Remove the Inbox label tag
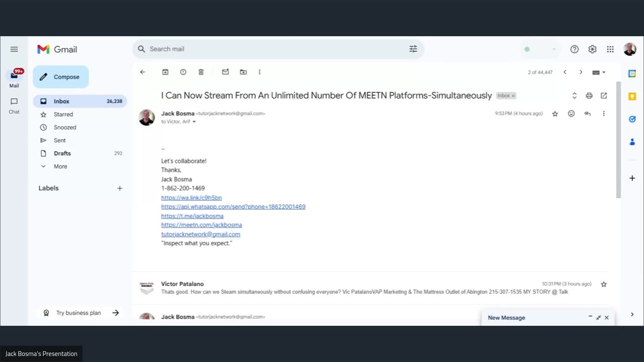The width and height of the screenshot is (644, 362). point(513,96)
